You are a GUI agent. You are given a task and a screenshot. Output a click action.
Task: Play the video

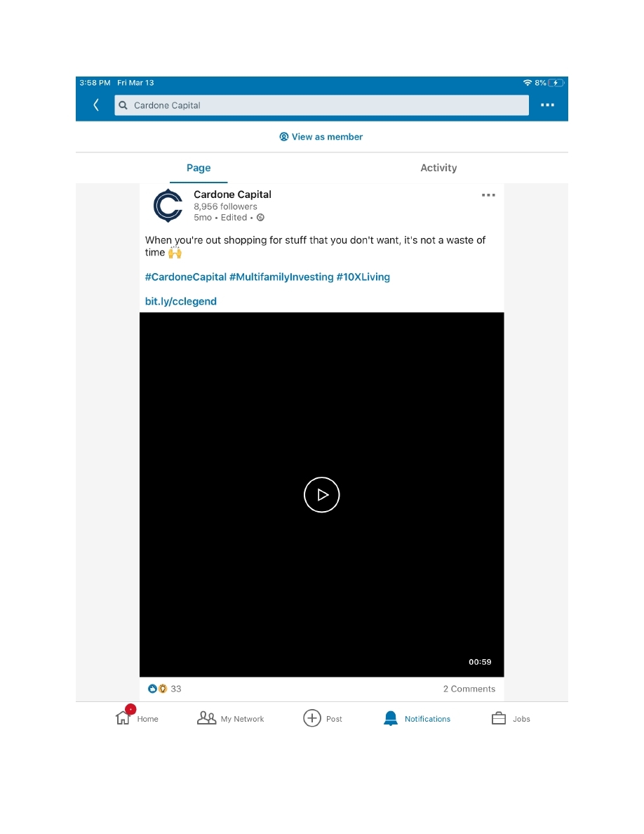tap(321, 495)
